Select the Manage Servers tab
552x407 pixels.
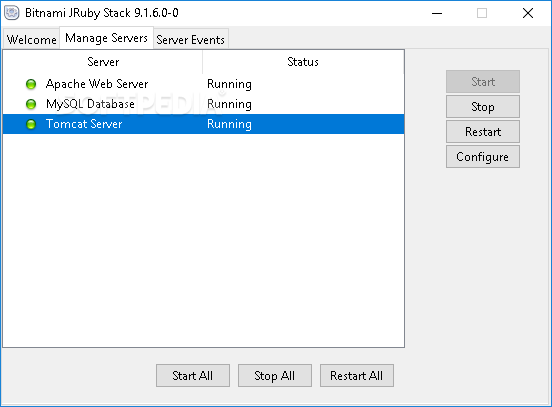tap(106, 38)
